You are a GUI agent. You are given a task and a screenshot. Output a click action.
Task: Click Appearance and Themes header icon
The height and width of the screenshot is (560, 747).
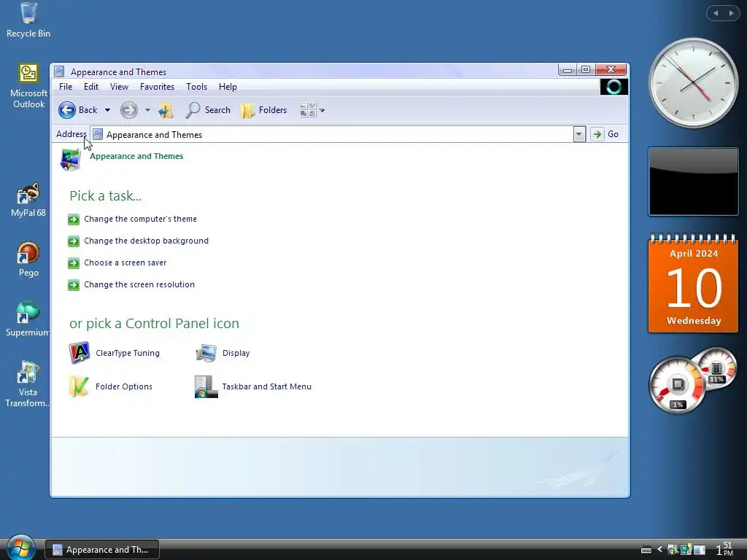tap(70, 159)
